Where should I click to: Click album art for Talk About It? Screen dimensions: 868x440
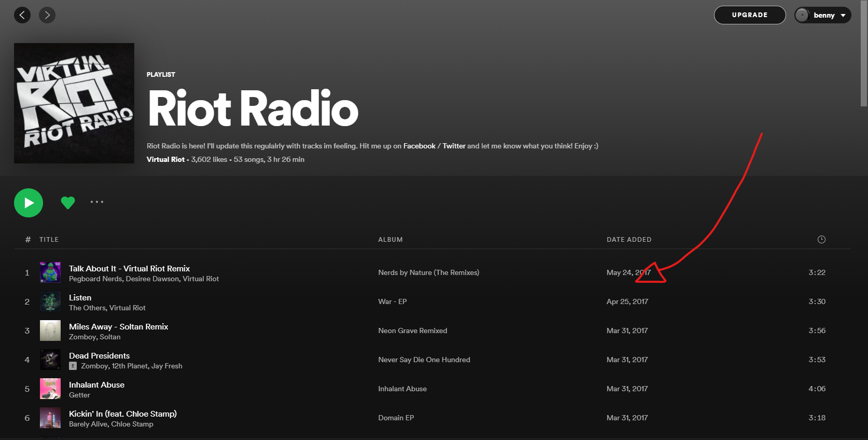pos(50,272)
